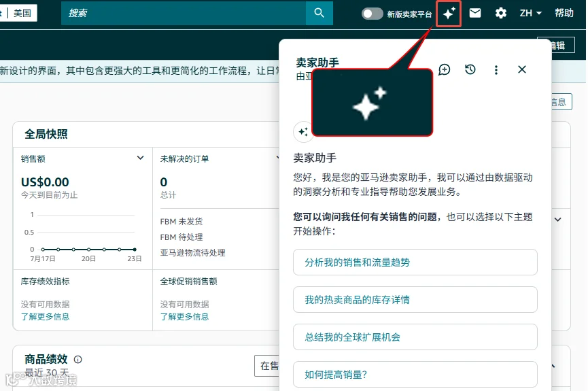Click the US$0.00 sales amount
The height and width of the screenshot is (391, 588).
45,182
